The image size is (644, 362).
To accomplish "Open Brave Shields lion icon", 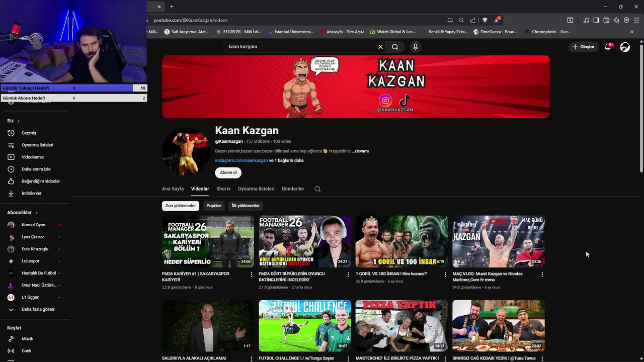I will 485,20.
